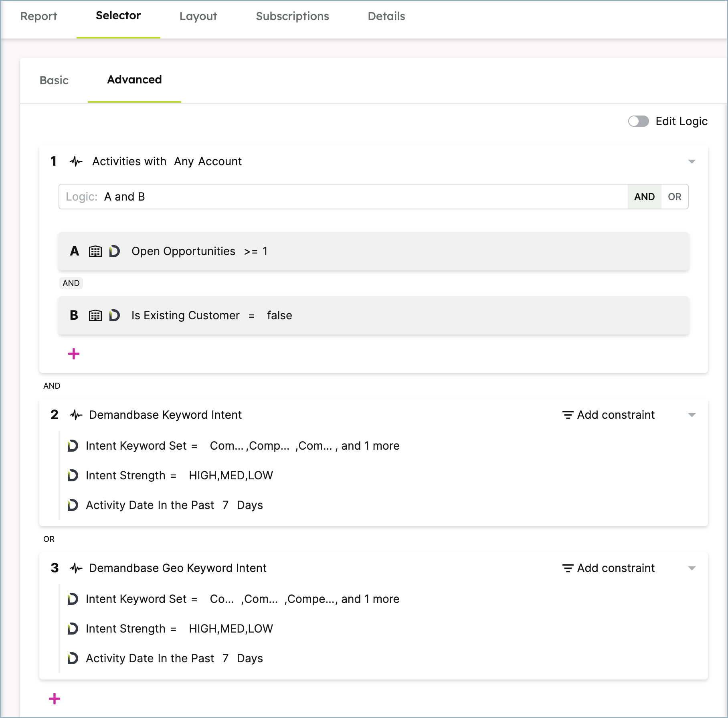Image resolution: width=728 pixels, height=718 pixels.
Task: Switch to the Layout tab
Action: pyautogui.click(x=198, y=16)
